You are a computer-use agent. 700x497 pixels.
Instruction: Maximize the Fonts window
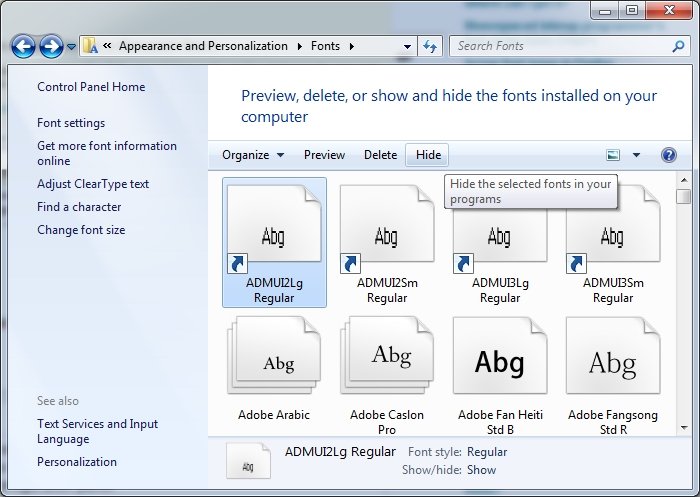pos(632,11)
